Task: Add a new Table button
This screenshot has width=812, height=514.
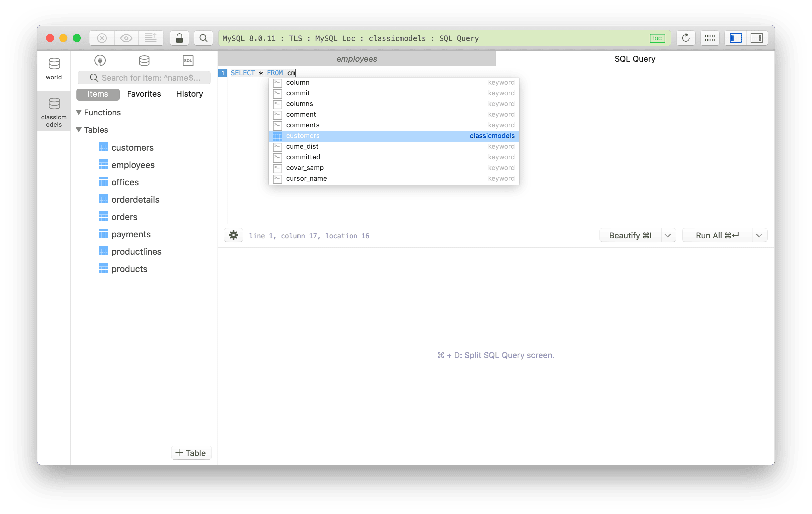Action: (x=191, y=453)
